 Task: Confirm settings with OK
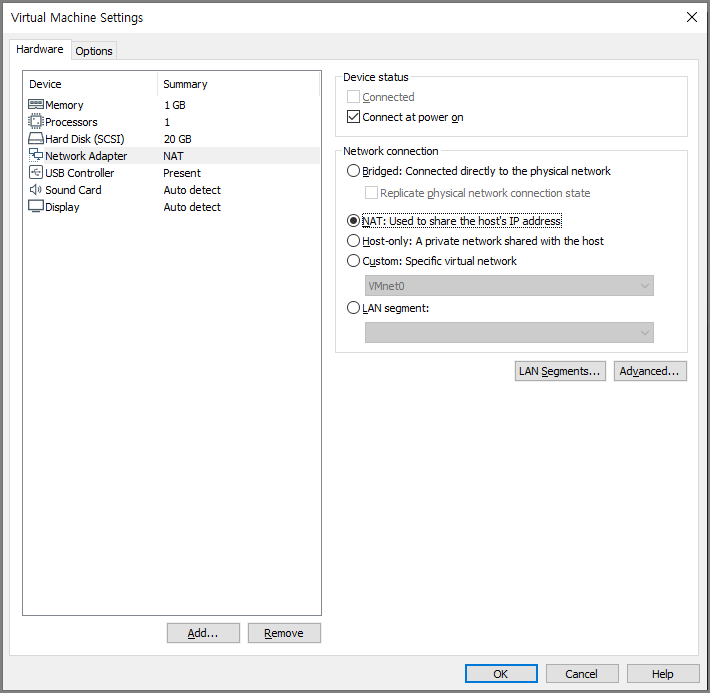click(501, 674)
